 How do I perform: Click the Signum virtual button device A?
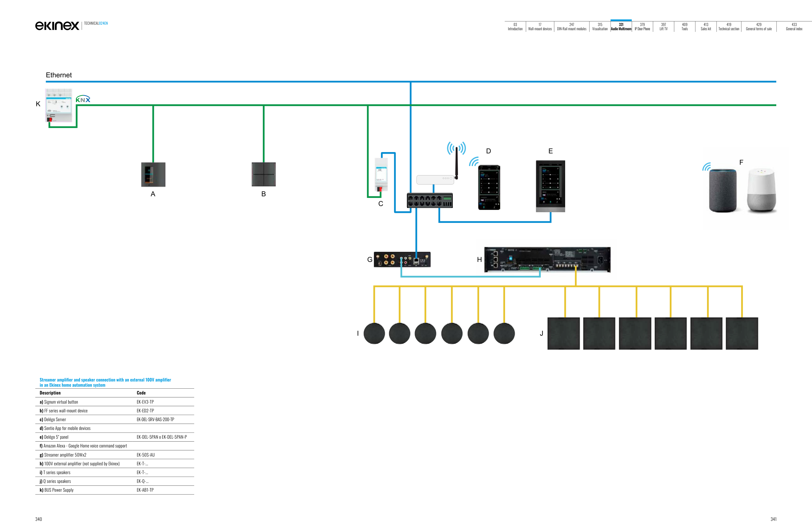pos(153,175)
